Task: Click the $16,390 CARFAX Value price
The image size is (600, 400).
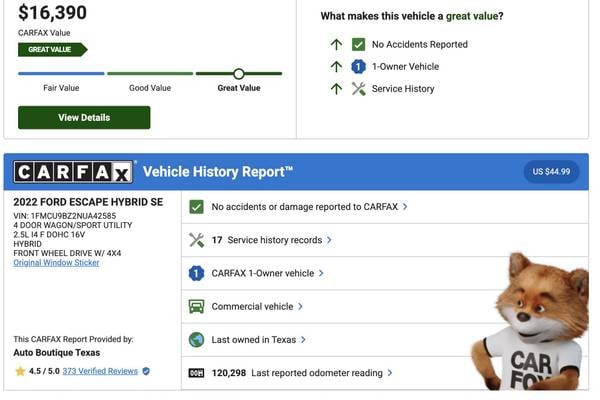Action: tap(52, 13)
